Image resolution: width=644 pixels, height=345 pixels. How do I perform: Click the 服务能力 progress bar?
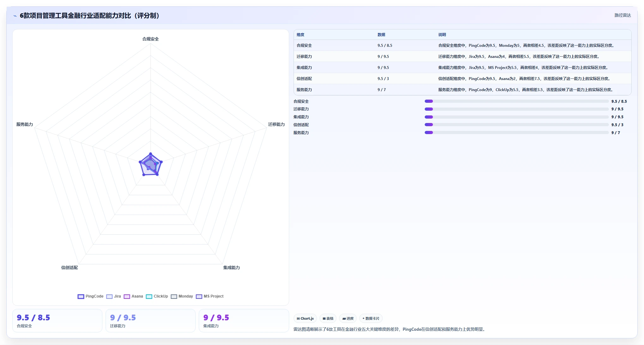(516, 132)
